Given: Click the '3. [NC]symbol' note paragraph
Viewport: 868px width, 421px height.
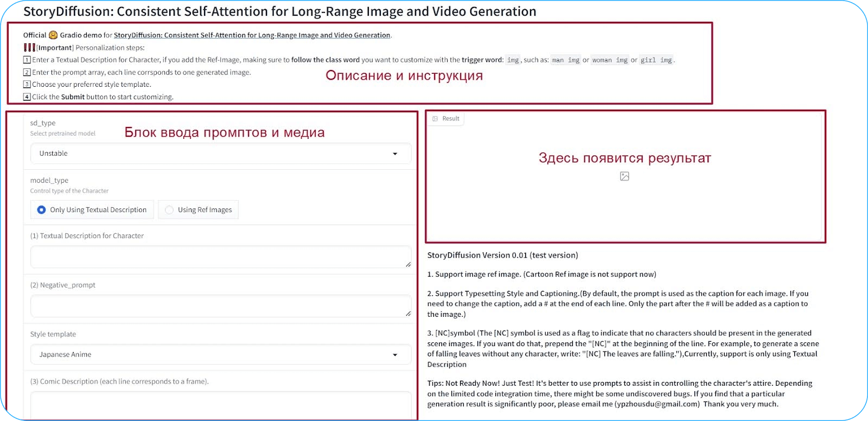Looking at the screenshot, I should (x=623, y=349).
